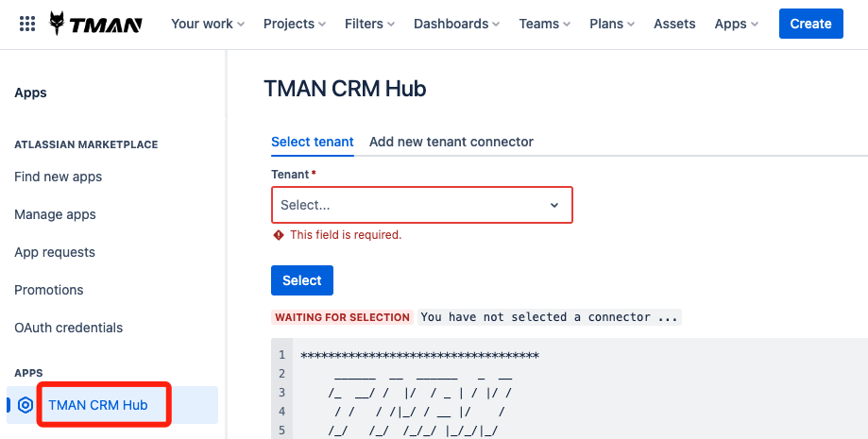Image resolution: width=868 pixels, height=439 pixels.
Task: Click 'You have not selected a connector ...' message
Action: [549, 317]
